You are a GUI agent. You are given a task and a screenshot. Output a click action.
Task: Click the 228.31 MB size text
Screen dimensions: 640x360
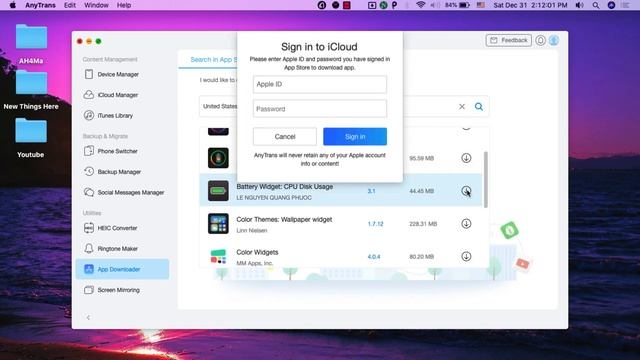tap(423, 224)
